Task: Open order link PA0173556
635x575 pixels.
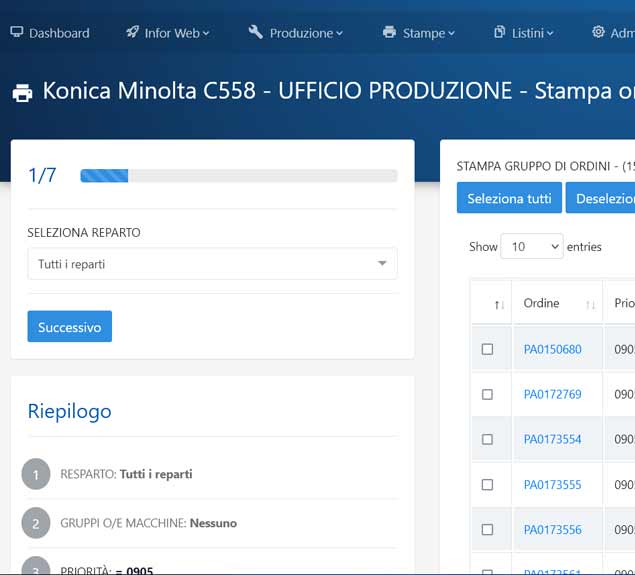Action: (552, 530)
